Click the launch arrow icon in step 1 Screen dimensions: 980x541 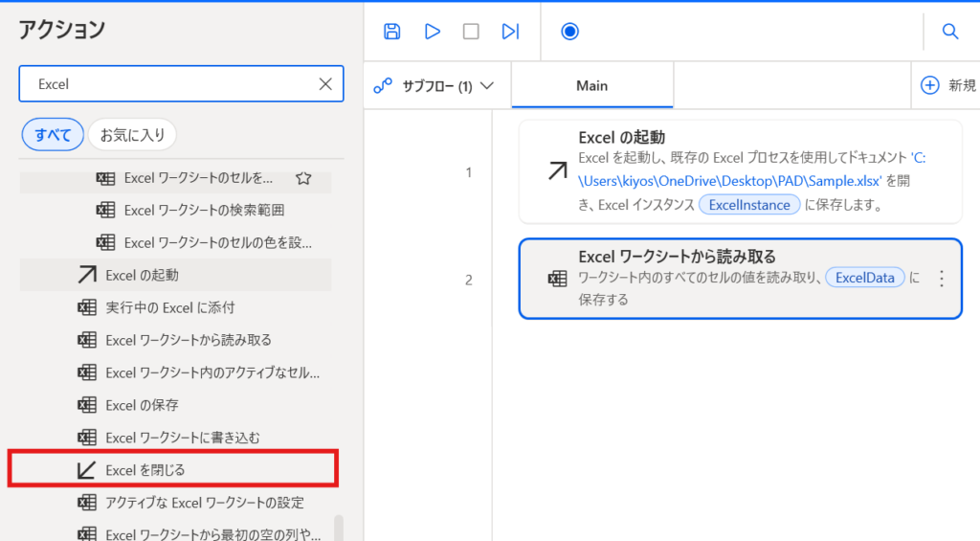tap(558, 170)
